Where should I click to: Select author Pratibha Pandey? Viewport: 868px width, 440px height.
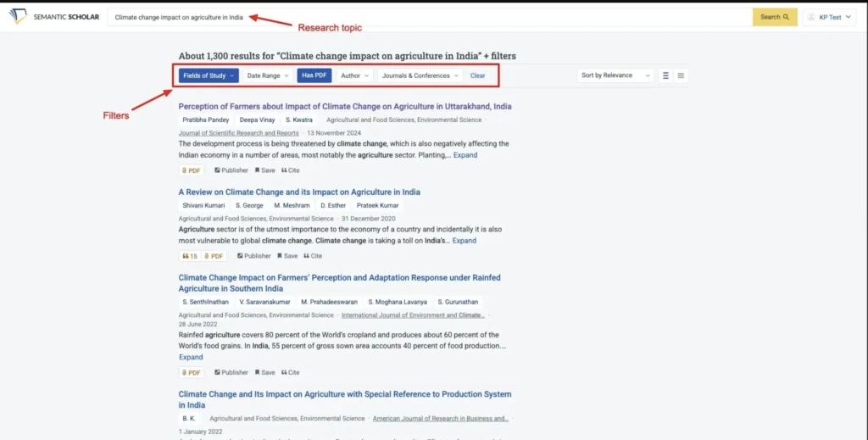[x=205, y=120]
